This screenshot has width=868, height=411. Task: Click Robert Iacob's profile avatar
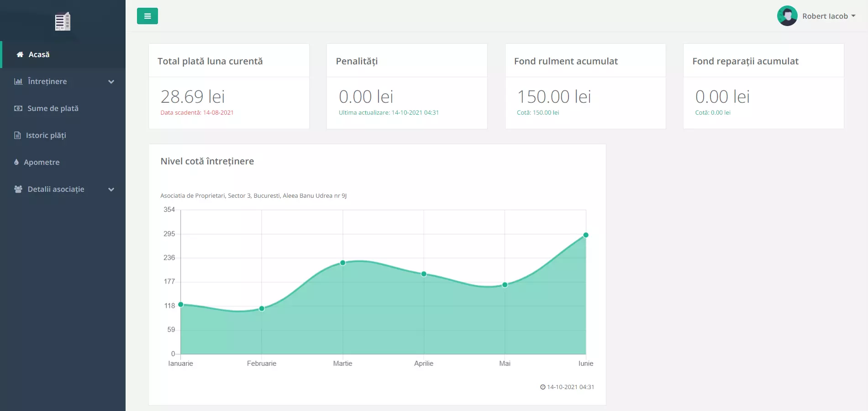tap(787, 16)
